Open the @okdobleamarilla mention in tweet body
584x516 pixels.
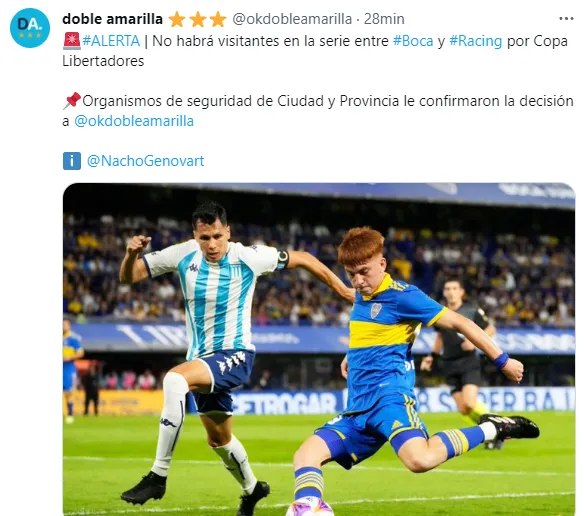click(x=134, y=121)
